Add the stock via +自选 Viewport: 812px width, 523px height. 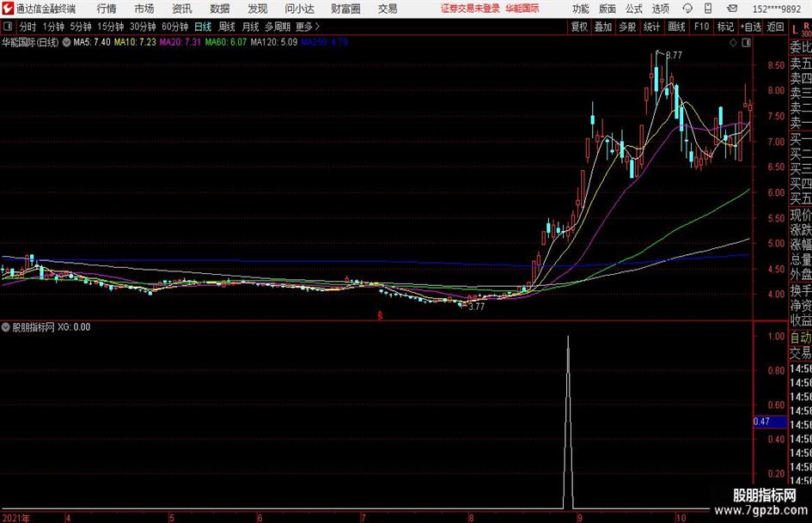pos(750,27)
